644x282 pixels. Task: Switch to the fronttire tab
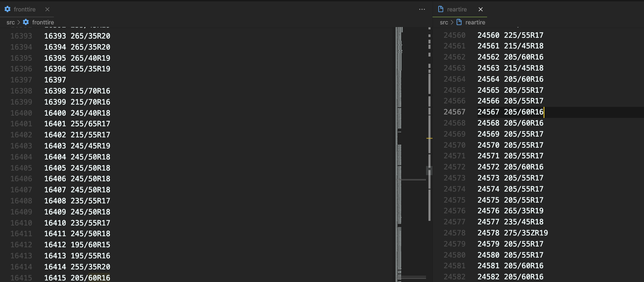coord(25,9)
